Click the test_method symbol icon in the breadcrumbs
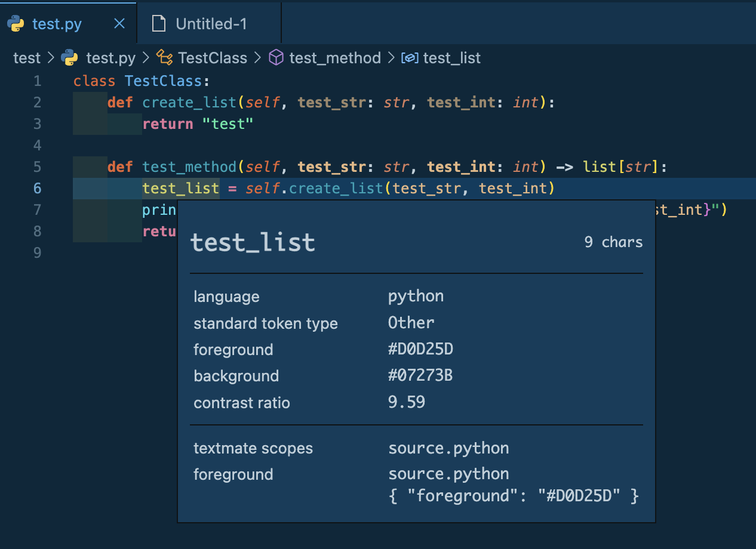 click(x=275, y=57)
